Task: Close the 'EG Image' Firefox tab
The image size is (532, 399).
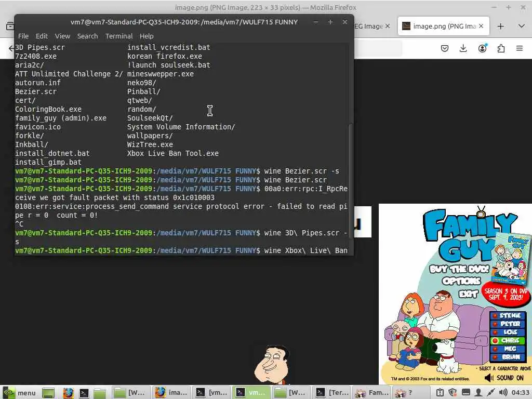Action: click(388, 26)
